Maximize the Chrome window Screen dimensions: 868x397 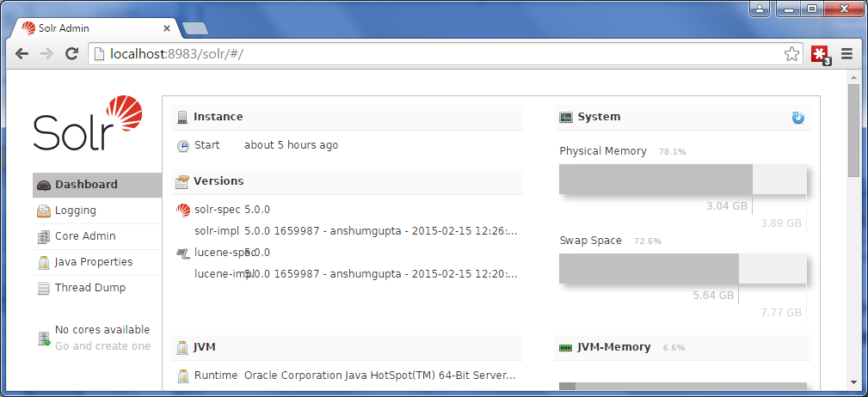[812, 9]
